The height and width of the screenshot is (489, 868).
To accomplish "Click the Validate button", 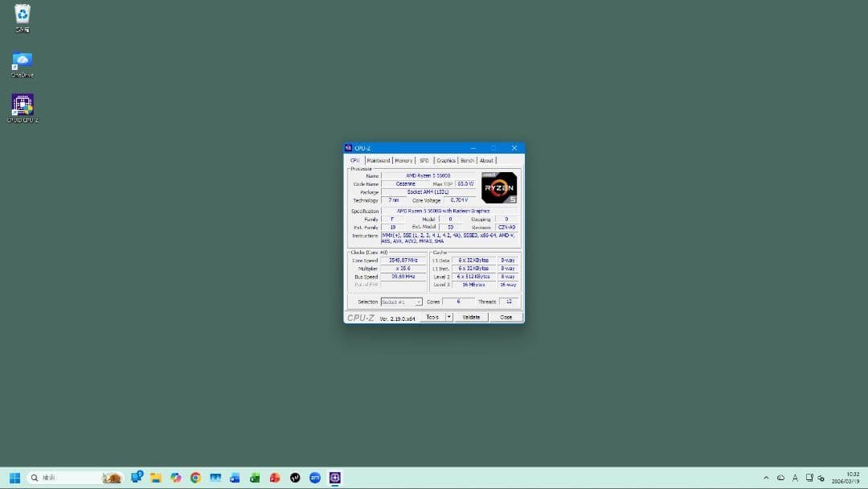I will point(471,318).
